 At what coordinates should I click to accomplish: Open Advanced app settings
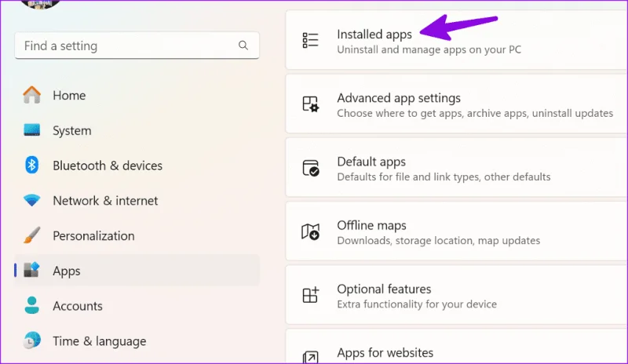tap(457, 104)
